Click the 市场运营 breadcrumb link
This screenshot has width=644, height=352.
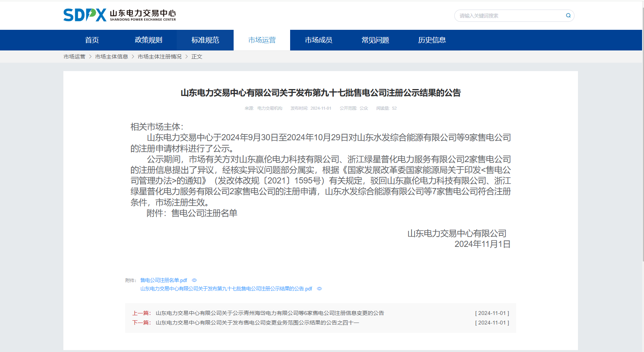point(74,56)
